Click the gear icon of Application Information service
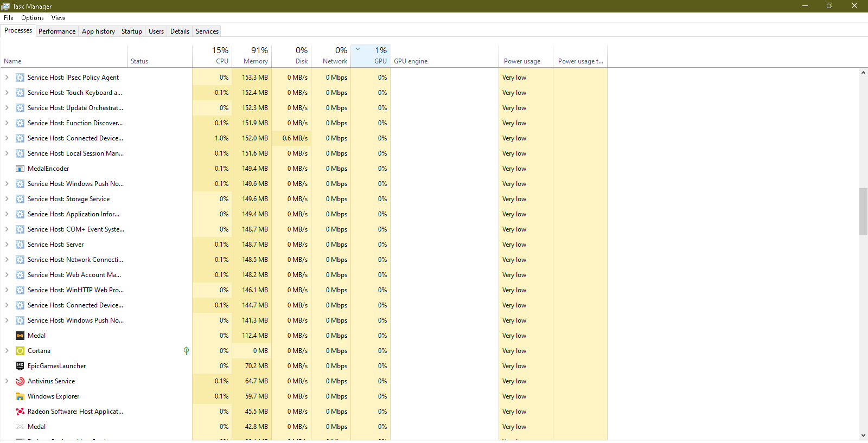Viewport: 868px width, 443px height. [20, 214]
